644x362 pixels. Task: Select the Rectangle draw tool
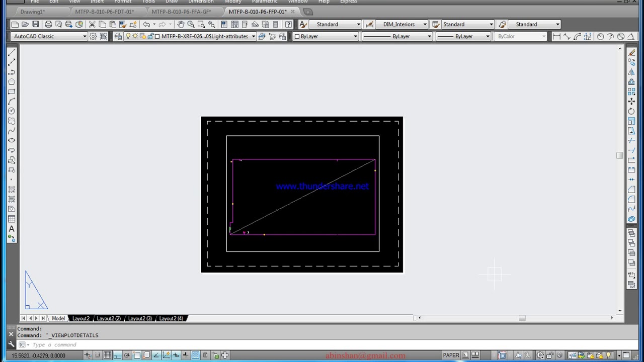click(x=12, y=92)
